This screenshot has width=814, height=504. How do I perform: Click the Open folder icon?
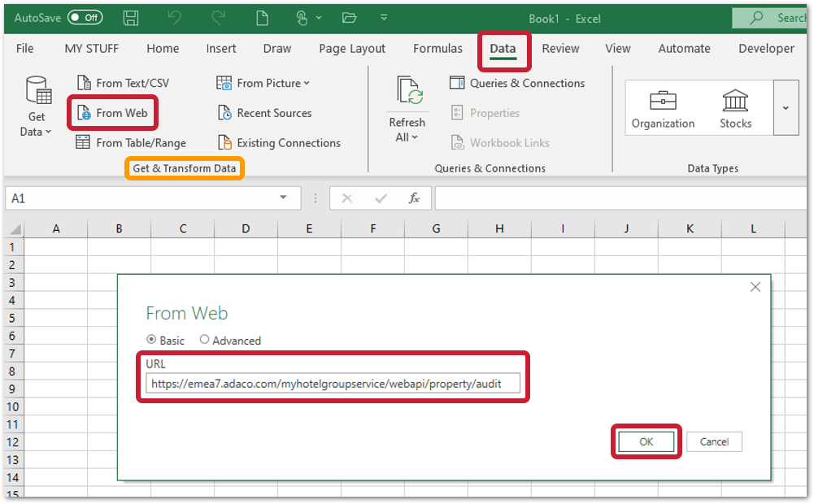[x=350, y=18]
